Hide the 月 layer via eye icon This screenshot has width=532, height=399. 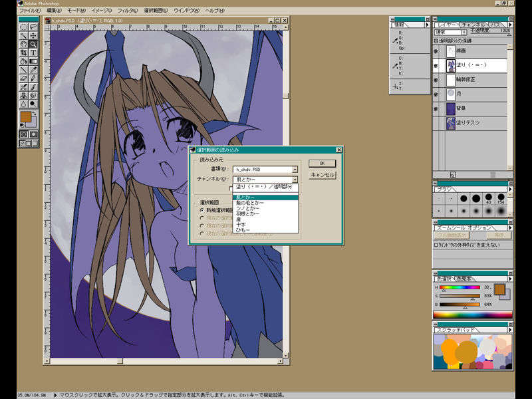pyautogui.click(x=436, y=94)
